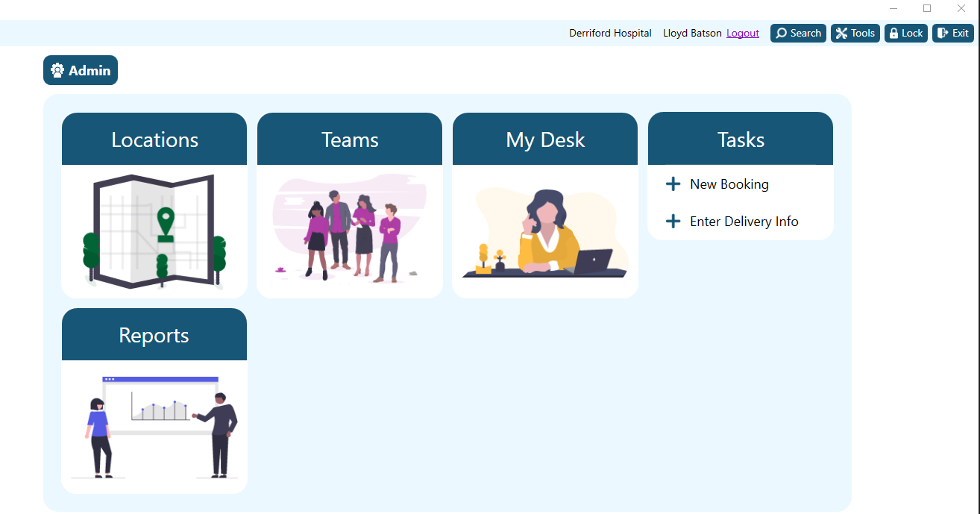
Task: Open the Reports chart illustration
Action: pos(154,427)
